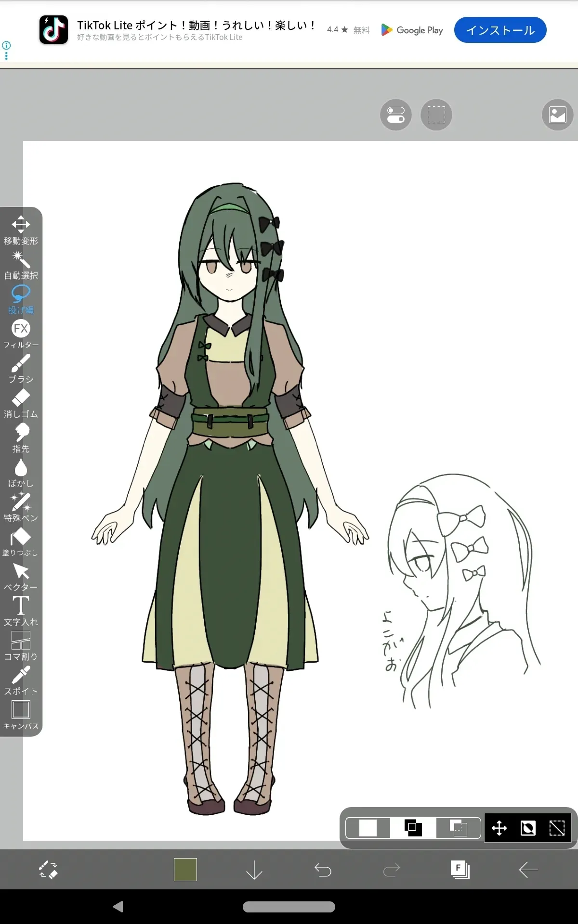Open the reference image button
Viewport: 578px width, 924px height.
click(558, 115)
